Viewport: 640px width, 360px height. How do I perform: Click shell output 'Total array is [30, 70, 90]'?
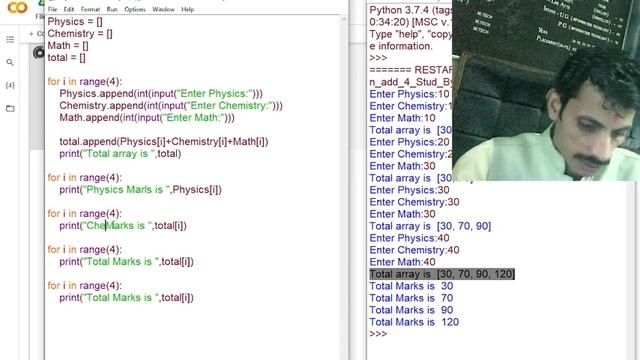point(430,226)
